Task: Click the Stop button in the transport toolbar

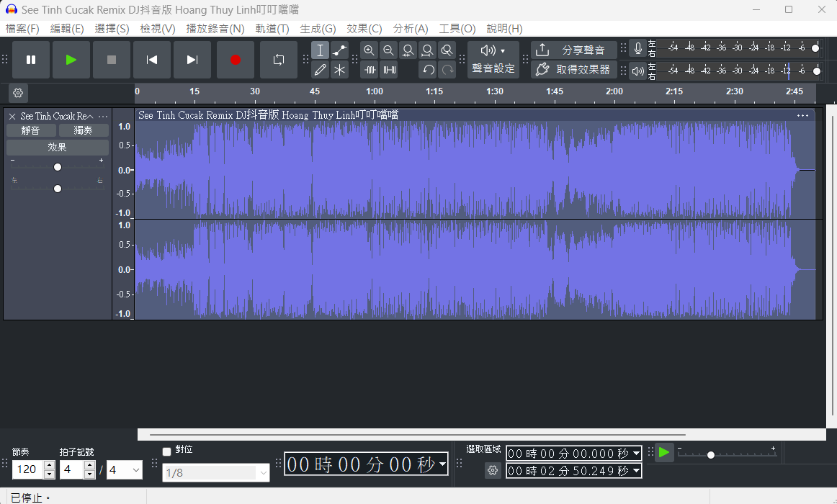Action: [x=112, y=60]
